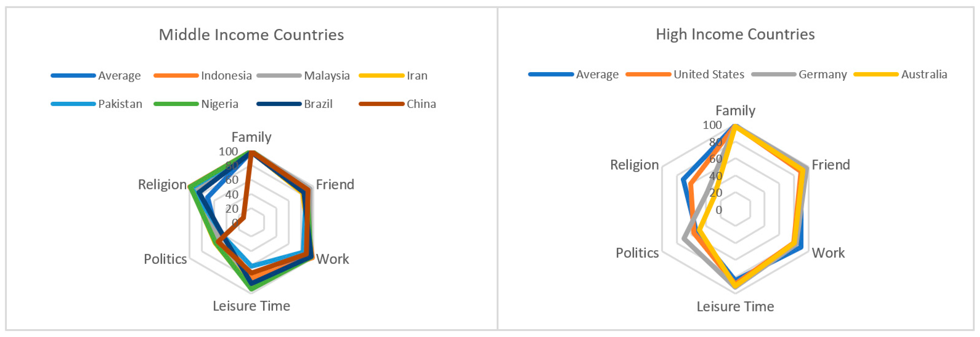Image resolution: width=980 pixels, height=337 pixels.
Task: Click the Malaysia legend color swatch
Action: pos(279,75)
